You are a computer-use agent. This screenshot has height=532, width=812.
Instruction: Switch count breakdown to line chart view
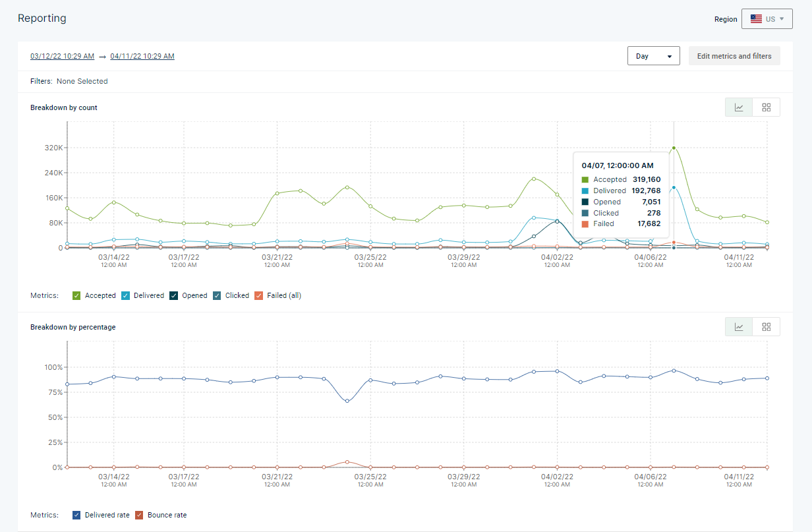pos(739,107)
